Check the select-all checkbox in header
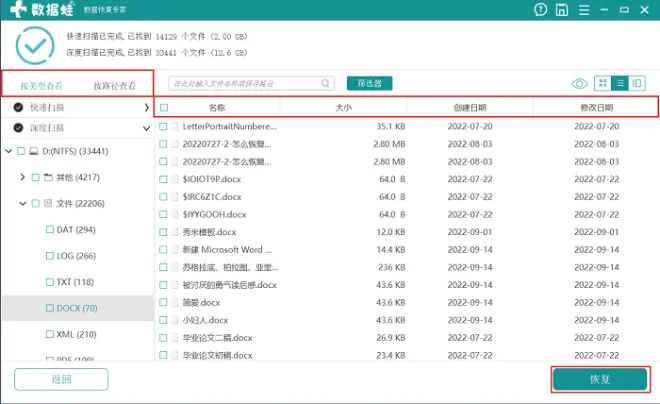The width and height of the screenshot is (660, 404). tap(164, 107)
